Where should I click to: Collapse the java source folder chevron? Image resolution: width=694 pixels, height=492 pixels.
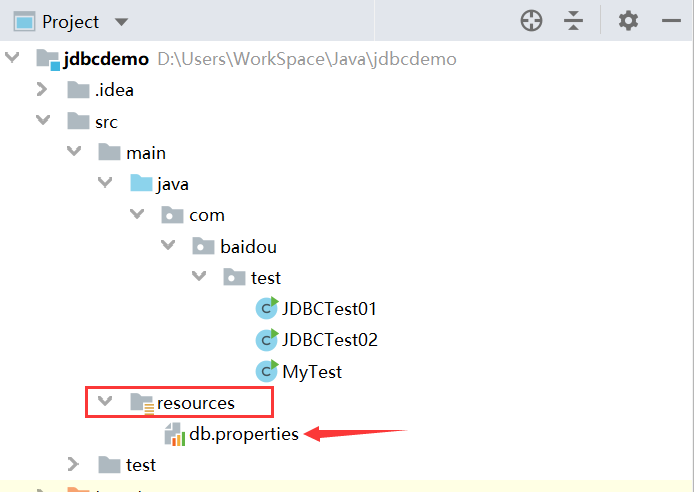tap(105, 182)
